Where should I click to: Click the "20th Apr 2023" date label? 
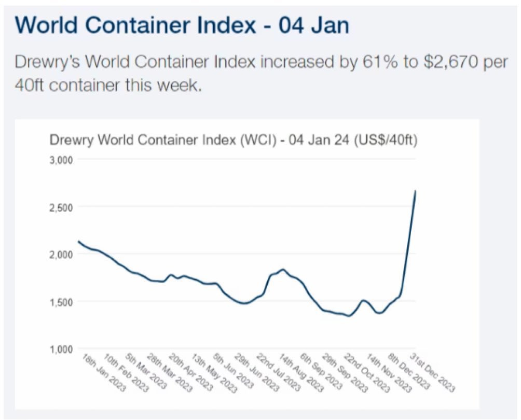click(190, 373)
